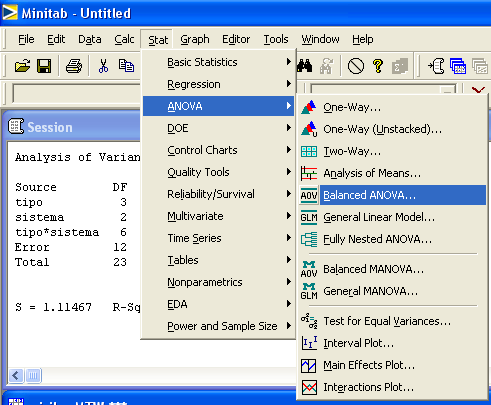Click the Copy toolbar icon
The height and width of the screenshot is (405, 491).
pyautogui.click(x=126, y=66)
